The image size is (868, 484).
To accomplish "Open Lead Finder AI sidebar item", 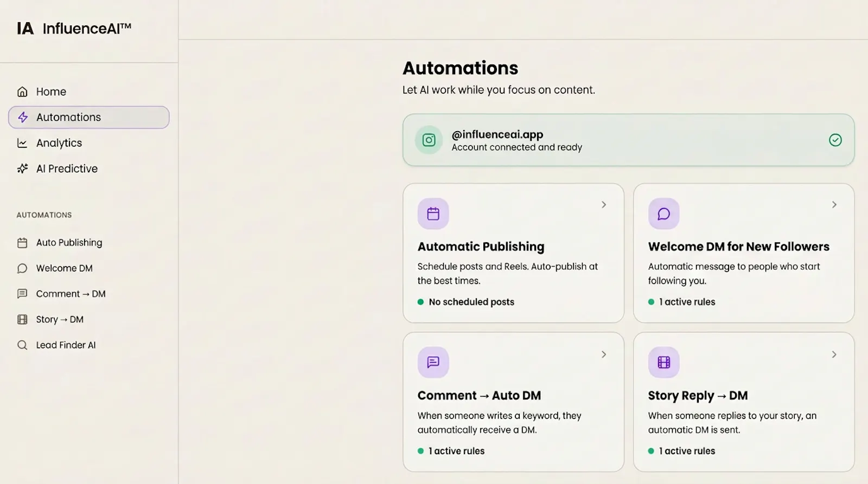I will tap(89, 345).
